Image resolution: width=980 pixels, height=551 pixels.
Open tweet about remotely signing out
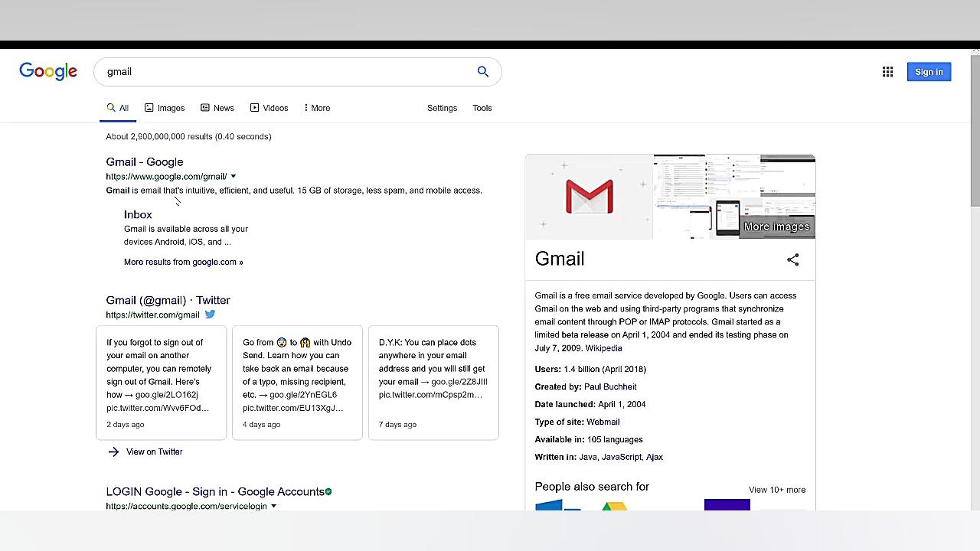162,383
